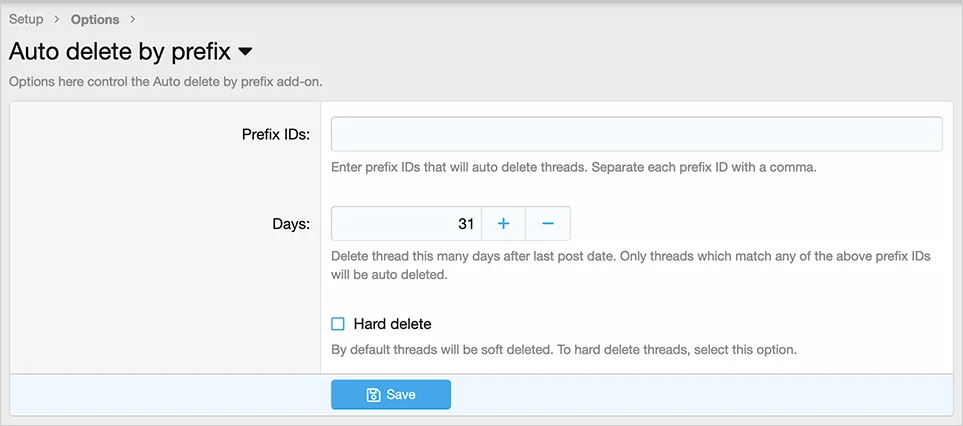Viewport: 963px width, 426px height.
Task: Click the explanation text below the Days field
Action: click(x=630, y=265)
